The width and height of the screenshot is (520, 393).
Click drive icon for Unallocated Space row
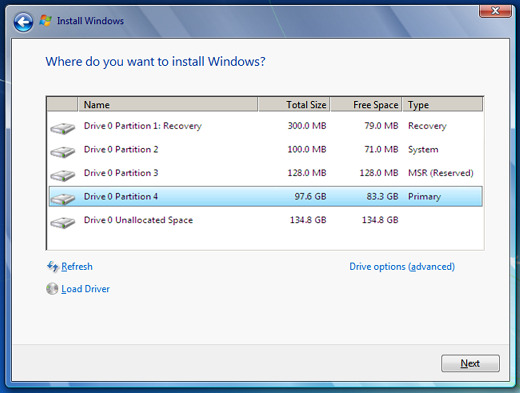(63, 222)
